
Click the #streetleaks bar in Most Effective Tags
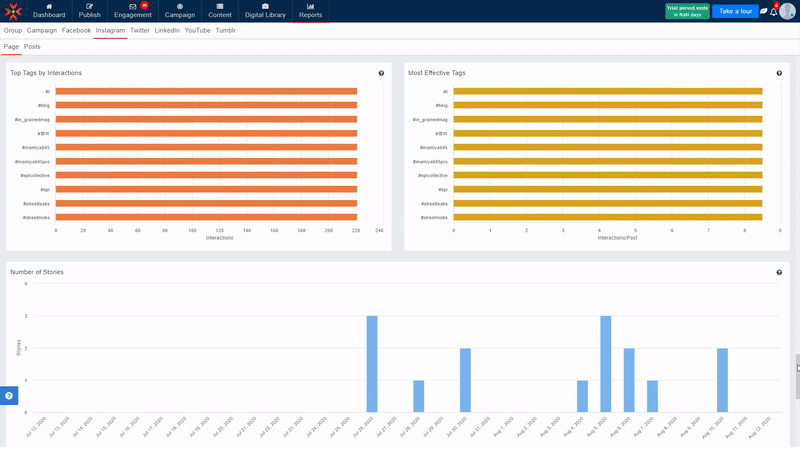click(608, 203)
